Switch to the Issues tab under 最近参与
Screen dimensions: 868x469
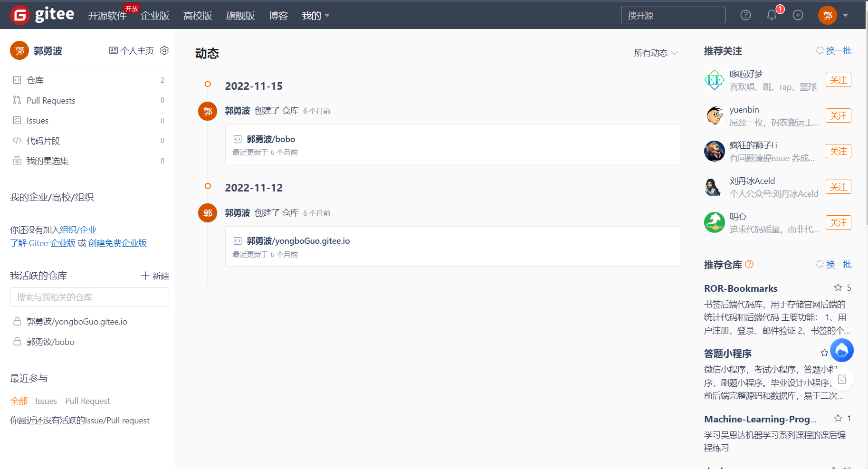click(46, 401)
